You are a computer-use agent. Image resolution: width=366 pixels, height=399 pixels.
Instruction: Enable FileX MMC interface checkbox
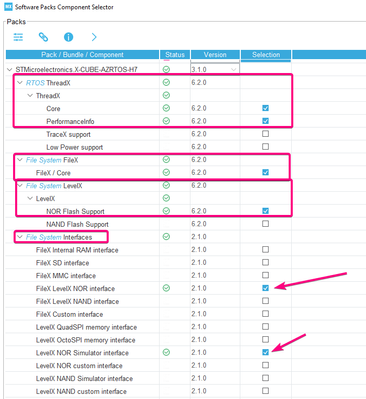[265, 275]
